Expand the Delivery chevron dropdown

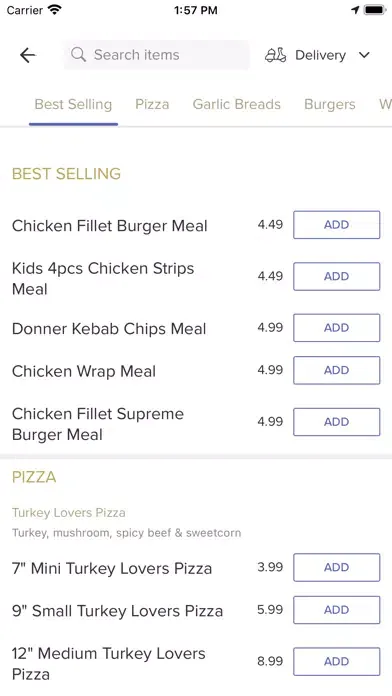pos(364,55)
